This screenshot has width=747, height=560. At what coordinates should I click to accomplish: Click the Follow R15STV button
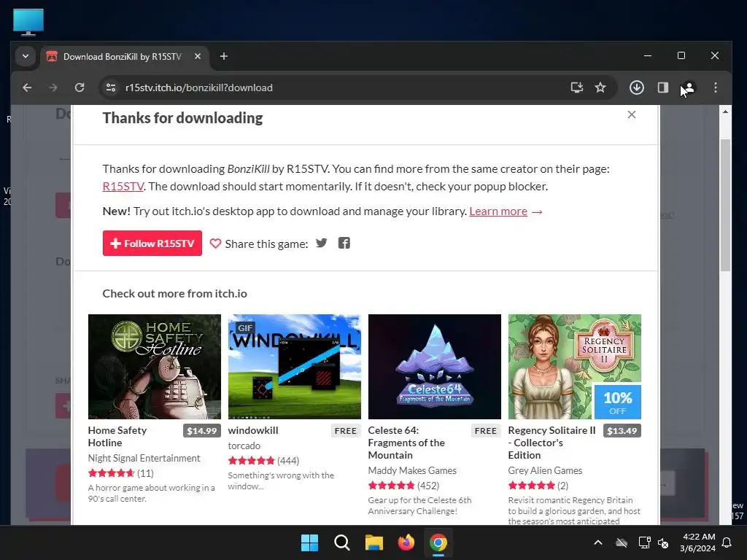coord(152,244)
